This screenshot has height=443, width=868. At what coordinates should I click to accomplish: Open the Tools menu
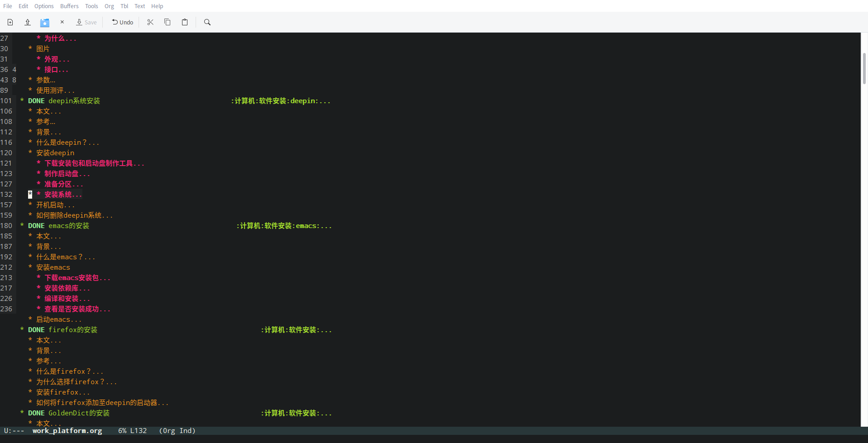click(x=91, y=6)
